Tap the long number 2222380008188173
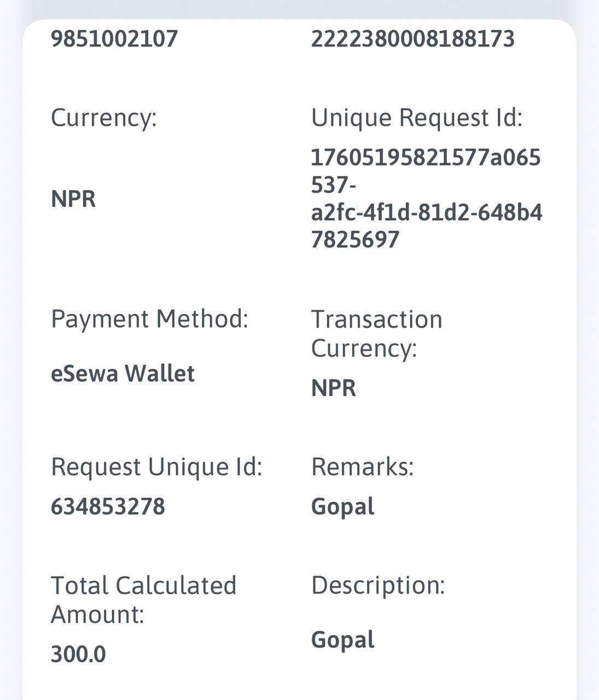This screenshot has height=700, width=599. coord(412,39)
